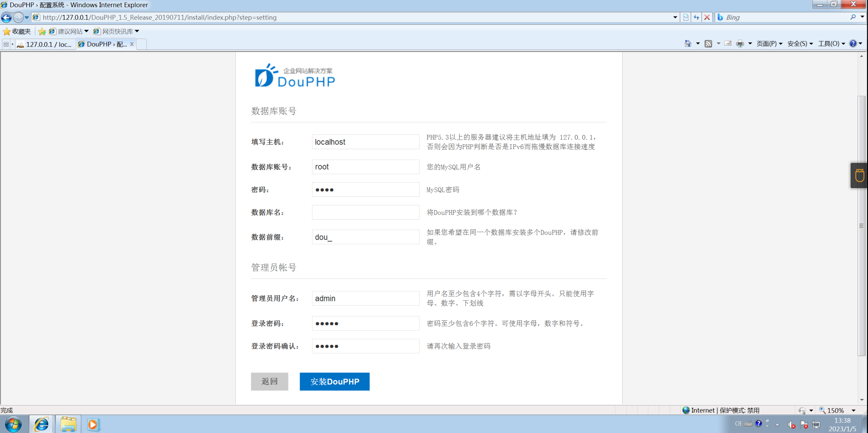
Task: Click the network tray icon
Action: pos(816,425)
